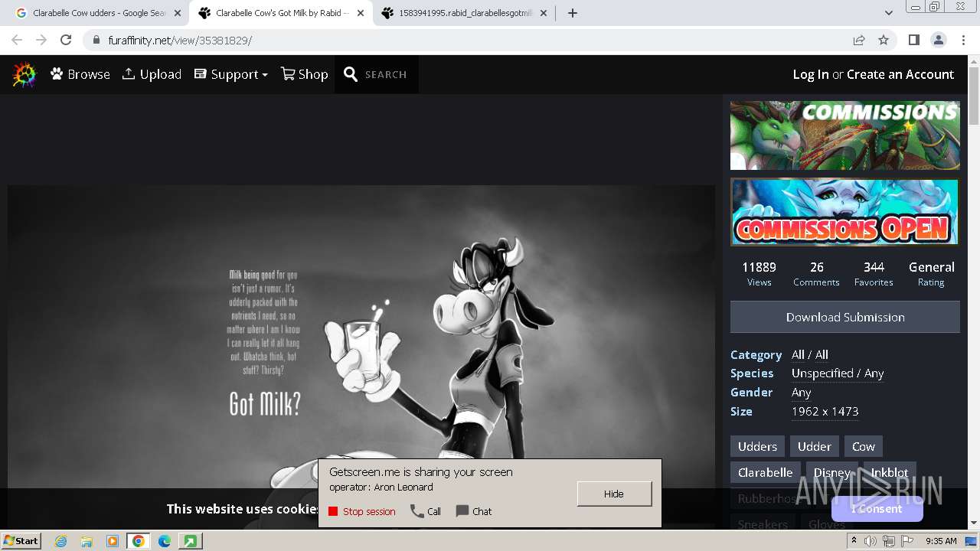Open Internet Explorer from taskbar
The height and width of the screenshot is (551, 980).
click(60, 541)
